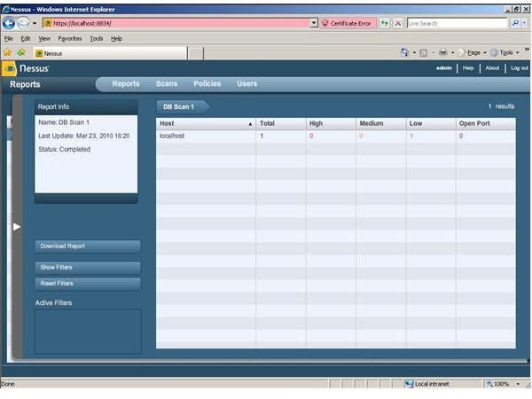
Task: Click the Print toolbar icon
Action: click(x=442, y=52)
